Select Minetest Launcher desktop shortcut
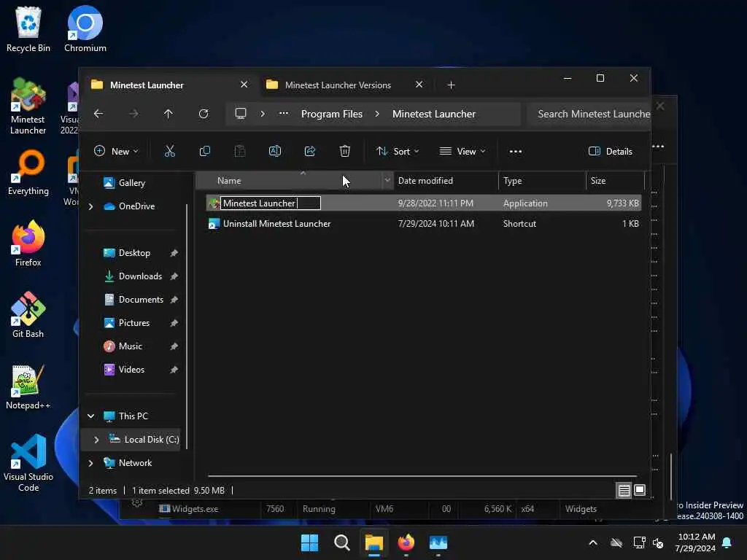This screenshot has width=747, height=560. point(28,106)
